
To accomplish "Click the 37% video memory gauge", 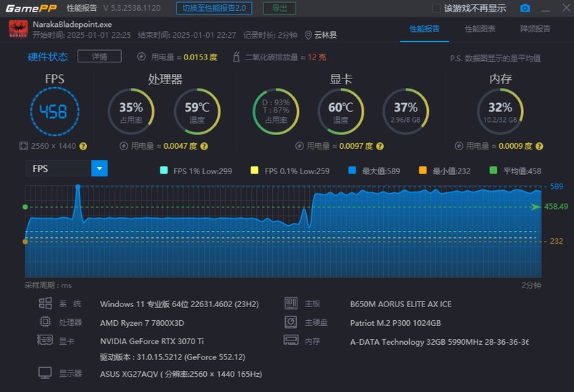I will pos(406,111).
